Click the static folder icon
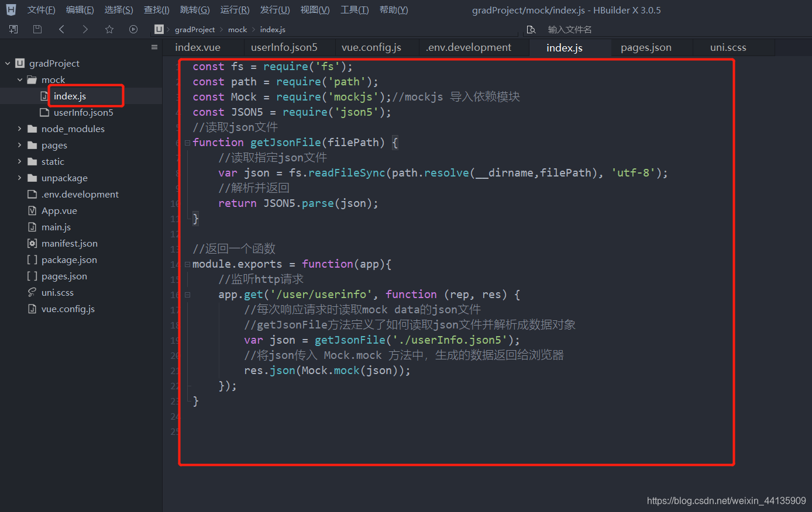This screenshot has width=812, height=512. click(x=32, y=161)
